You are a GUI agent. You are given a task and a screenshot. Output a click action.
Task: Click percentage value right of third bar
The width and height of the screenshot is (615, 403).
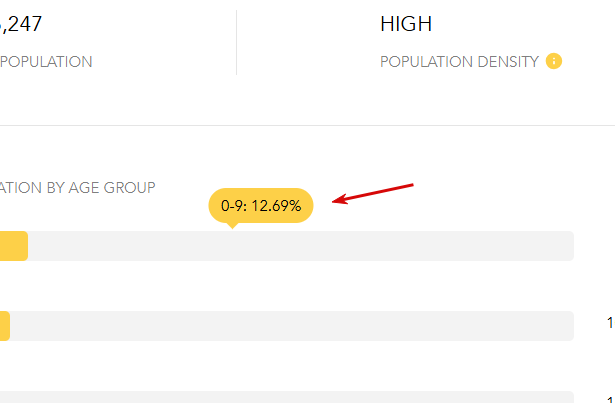(610, 398)
